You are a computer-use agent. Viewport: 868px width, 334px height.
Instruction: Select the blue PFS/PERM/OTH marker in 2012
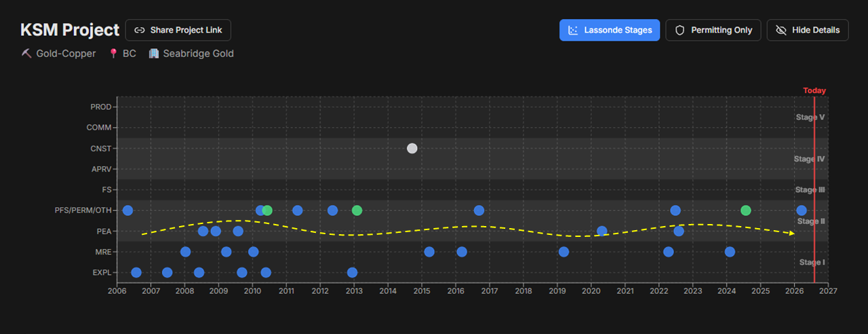click(332, 210)
